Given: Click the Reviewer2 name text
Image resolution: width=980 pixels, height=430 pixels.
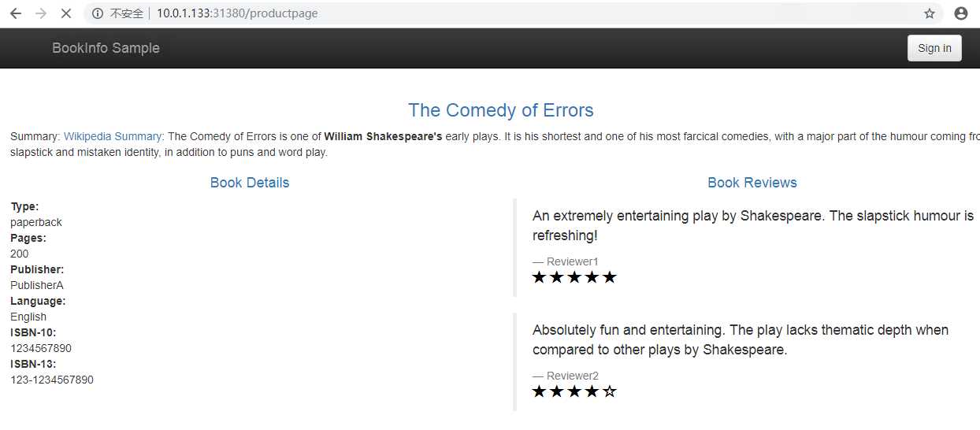Looking at the screenshot, I should coord(572,376).
